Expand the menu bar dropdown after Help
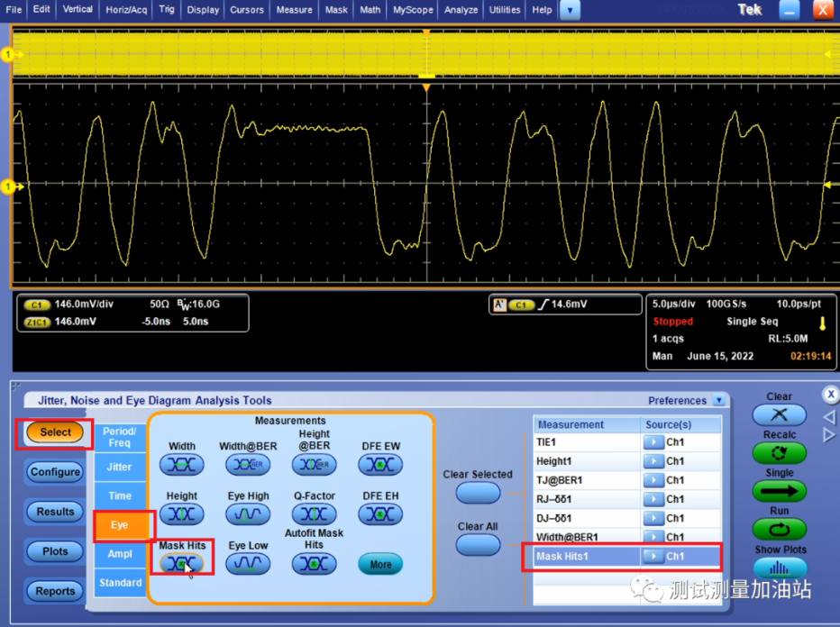This screenshot has height=627, width=840. [x=570, y=10]
